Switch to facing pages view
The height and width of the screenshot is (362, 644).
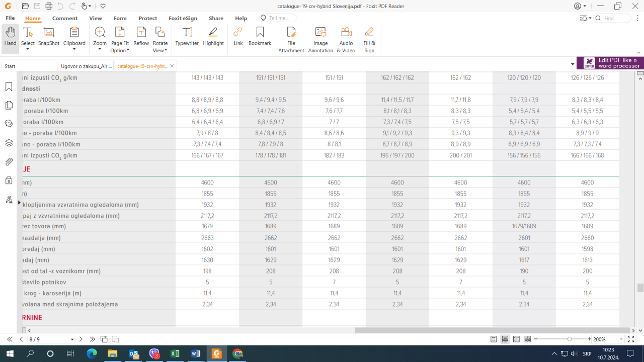coord(516,339)
